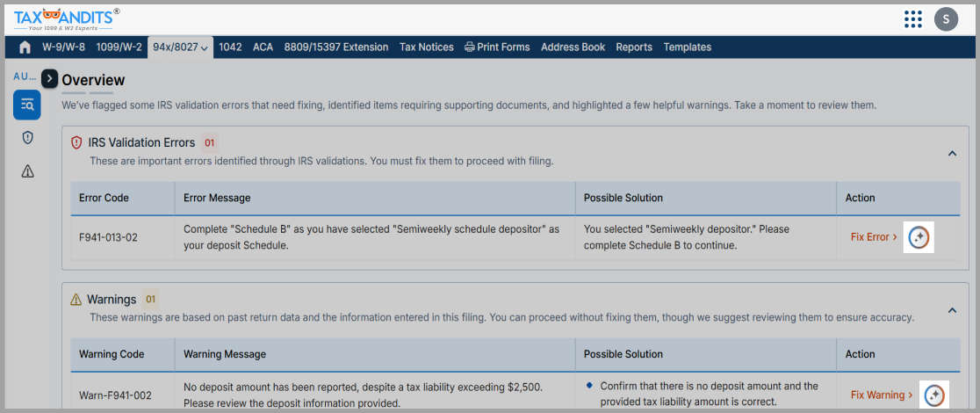Select the triangle warnings sidebar icon
980x413 pixels.
click(x=27, y=171)
